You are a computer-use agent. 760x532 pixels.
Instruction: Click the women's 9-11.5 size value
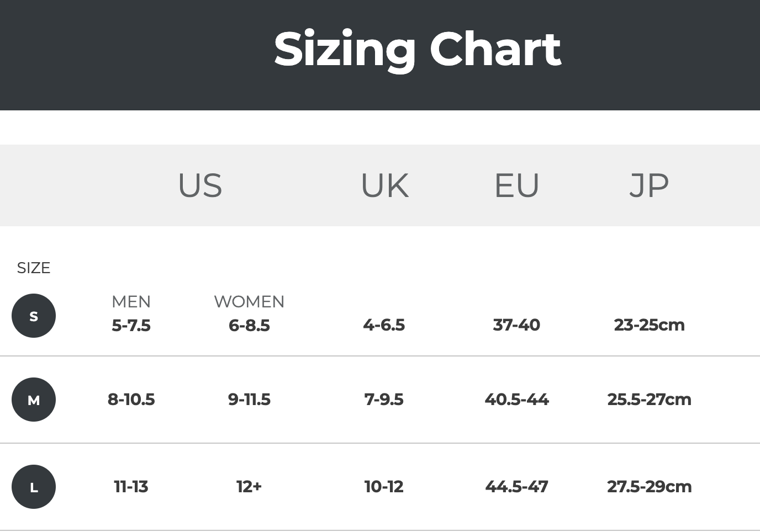tap(249, 400)
